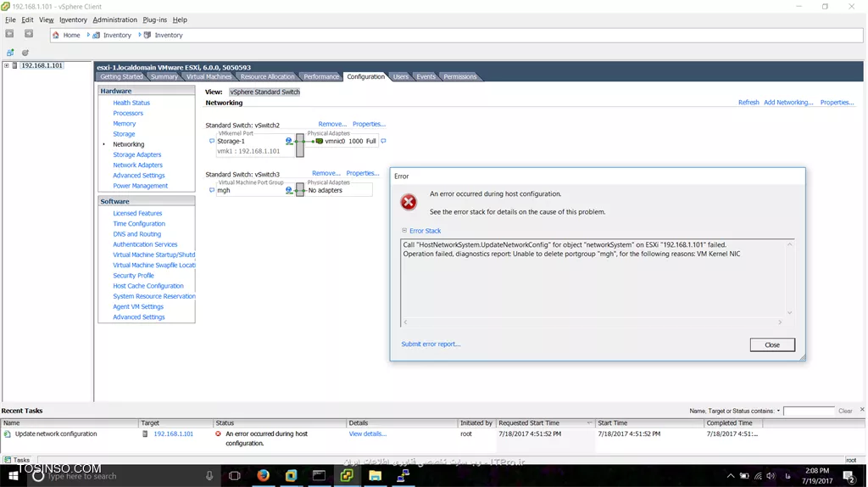Open the Administration menu
The image size is (868, 487).
pyautogui.click(x=114, y=20)
